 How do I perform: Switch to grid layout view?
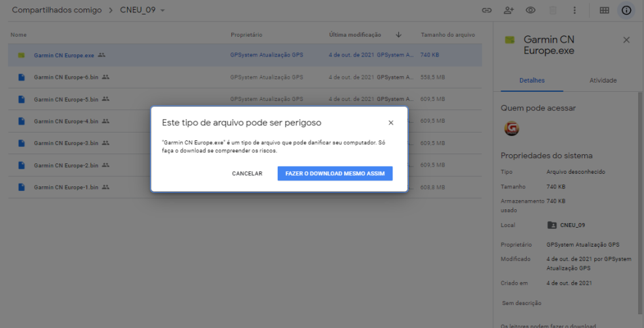click(604, 10)
